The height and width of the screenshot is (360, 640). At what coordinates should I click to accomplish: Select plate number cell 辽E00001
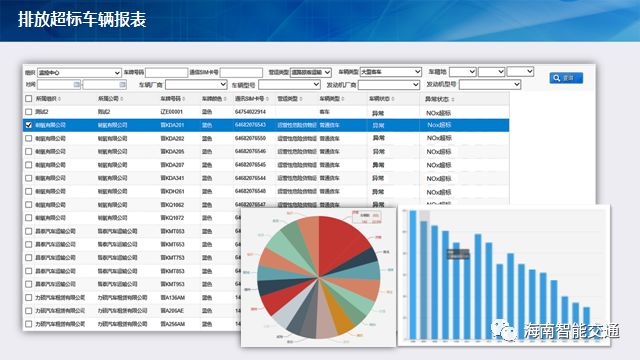171,112
